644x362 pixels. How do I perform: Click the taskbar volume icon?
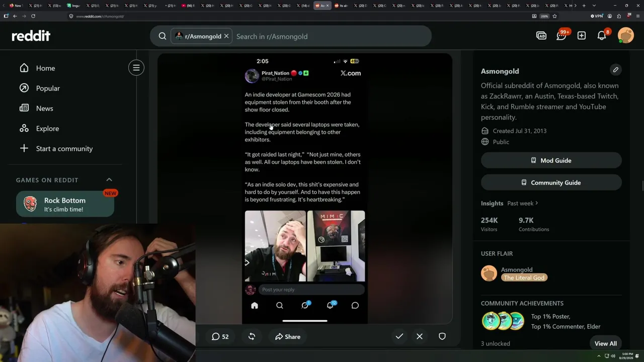613,356
